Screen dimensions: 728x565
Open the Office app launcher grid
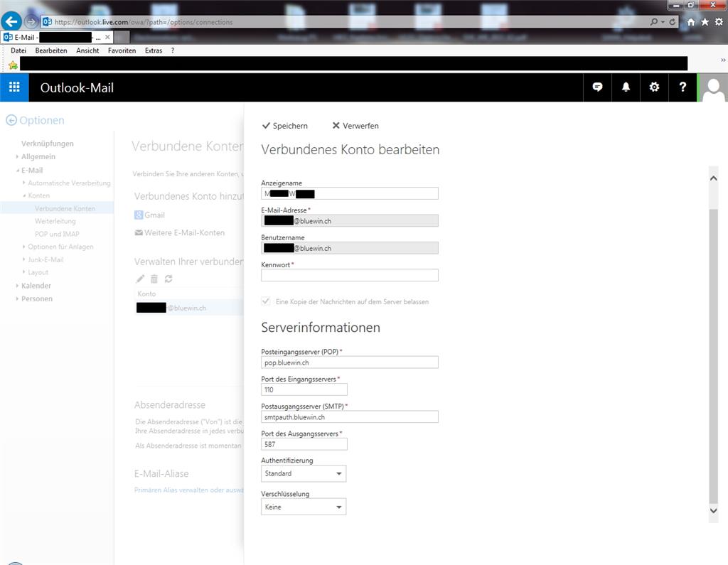(x=14, y=87)
